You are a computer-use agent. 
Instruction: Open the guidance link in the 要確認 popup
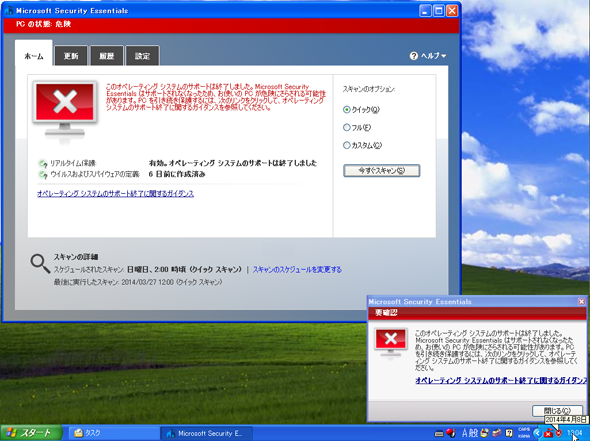pos(501,380)
